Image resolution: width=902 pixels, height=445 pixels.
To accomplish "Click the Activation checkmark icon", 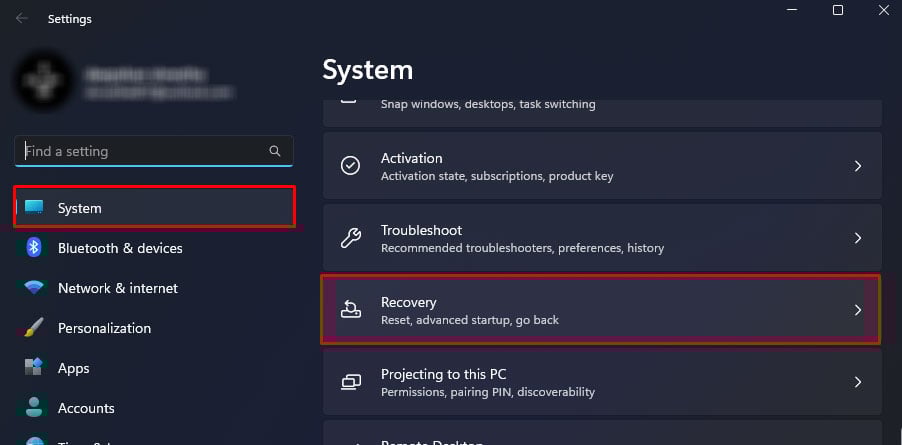I will (350, 166).
